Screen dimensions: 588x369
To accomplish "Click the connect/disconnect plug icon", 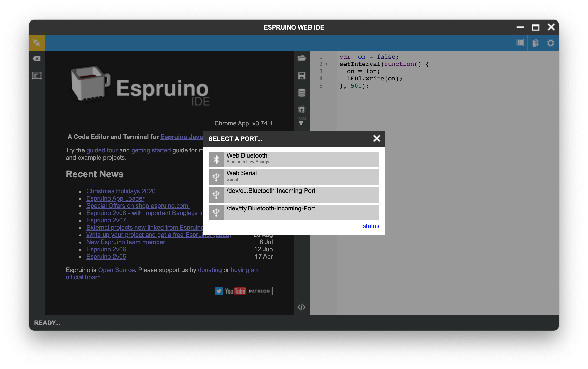I will click(x=36, y=43).
